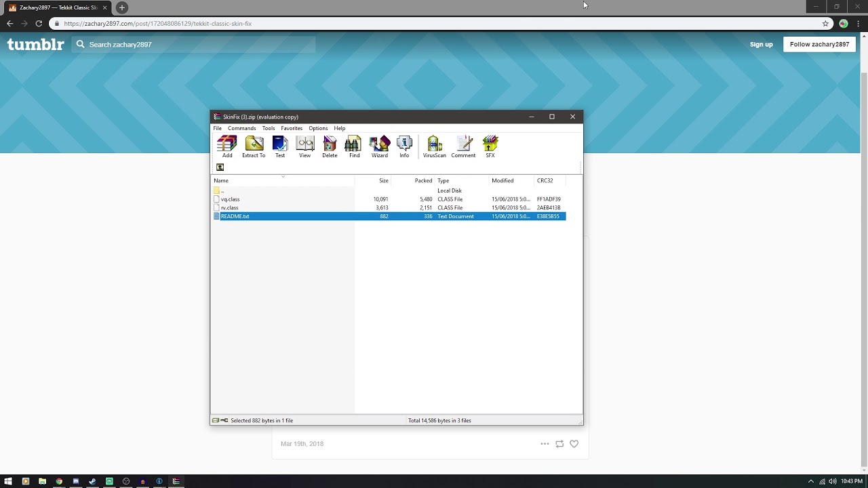Open Chrome from the taskbar
The width and height of the screenshot is (868, 488).
tap(59, 481)
